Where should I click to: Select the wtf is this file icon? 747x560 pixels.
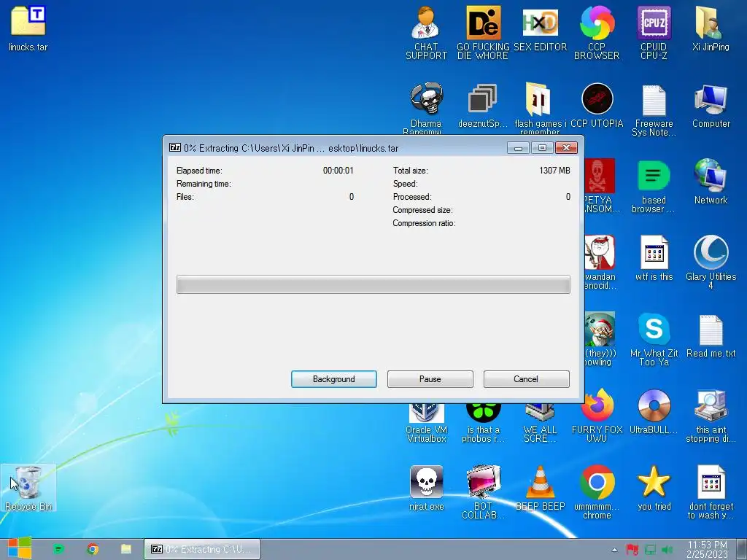point(654,259)
